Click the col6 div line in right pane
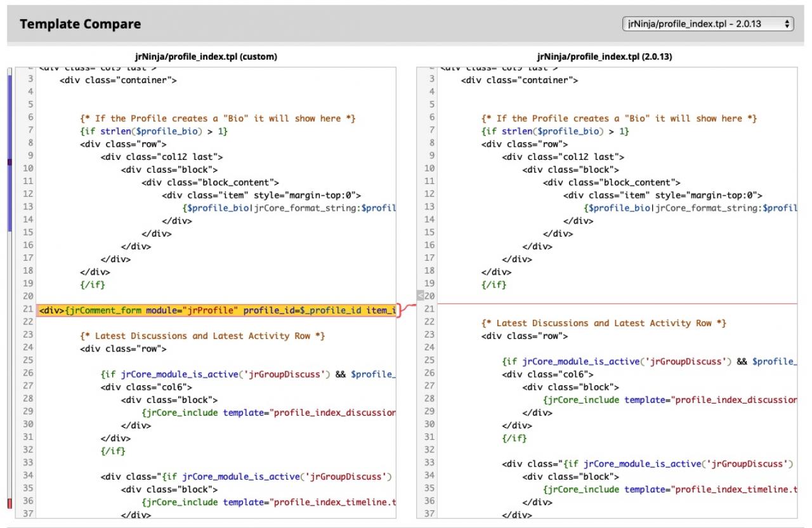The width and height of the screenshot is (812, 528). pos(547,374)
